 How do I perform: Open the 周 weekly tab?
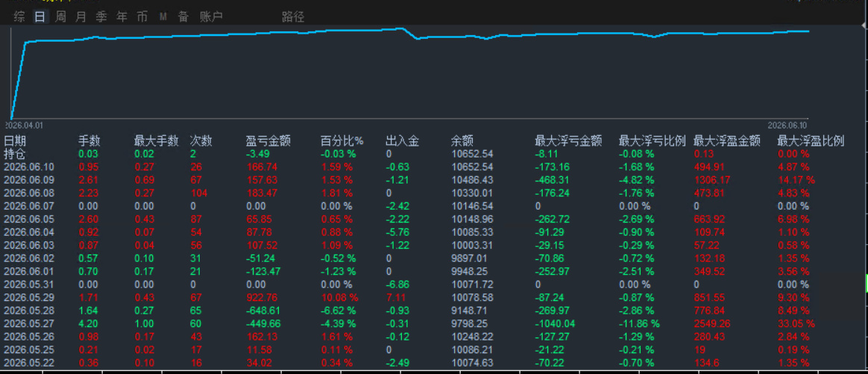60,17
